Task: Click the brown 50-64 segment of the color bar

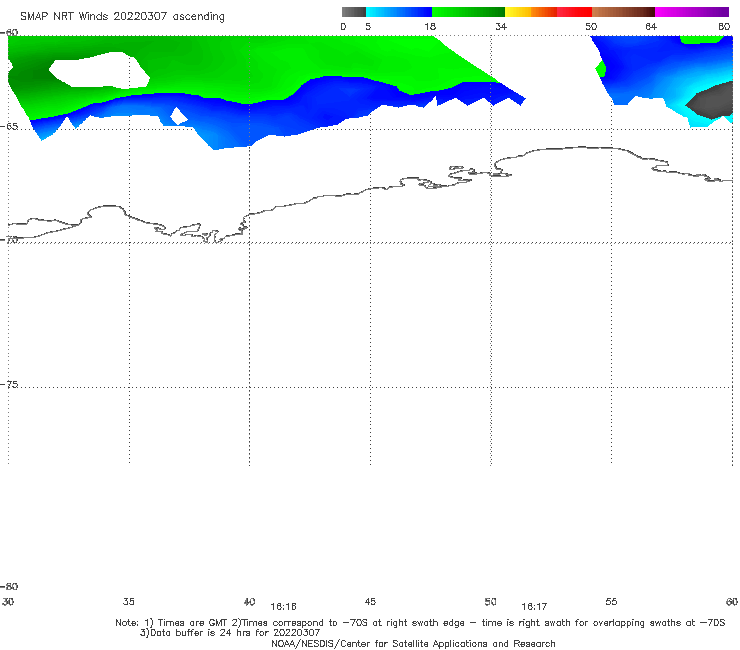Action: click(x=623, y=12)
